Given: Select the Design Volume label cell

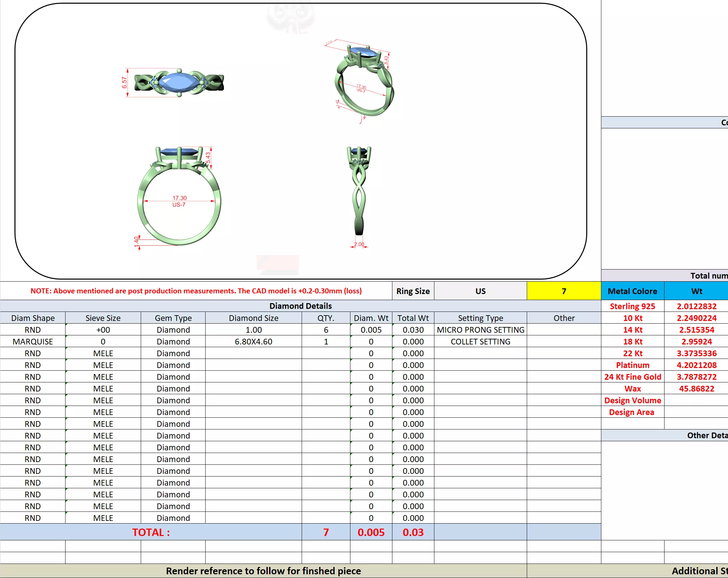Looking at the screenshot, I should tap(632, 400).
